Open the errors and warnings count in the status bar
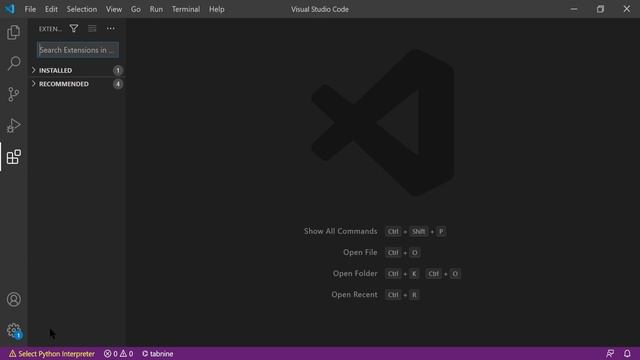Screen dimensions: 640x360 pos(118,354)
